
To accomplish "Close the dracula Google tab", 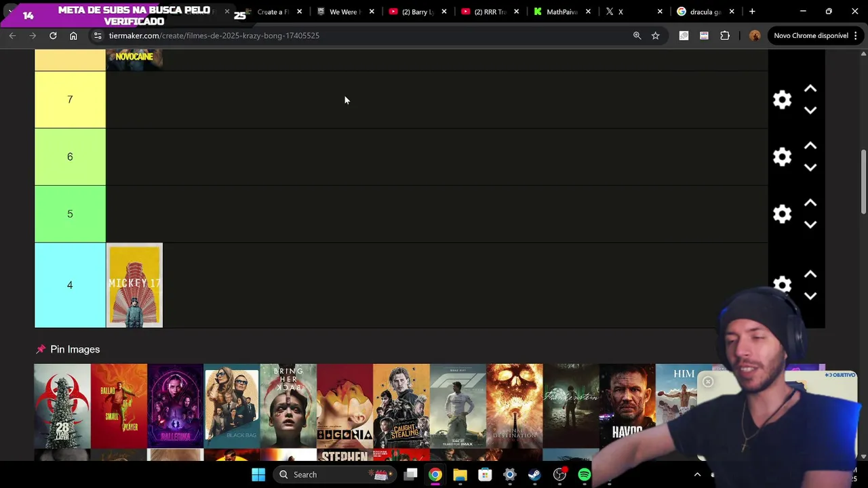I will [x=732, y=12].
